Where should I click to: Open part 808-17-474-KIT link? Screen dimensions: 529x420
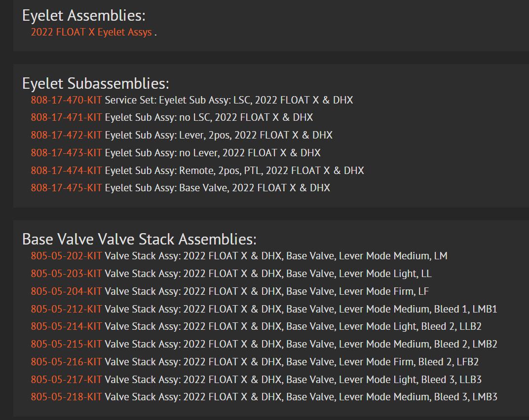pos(66,171)
